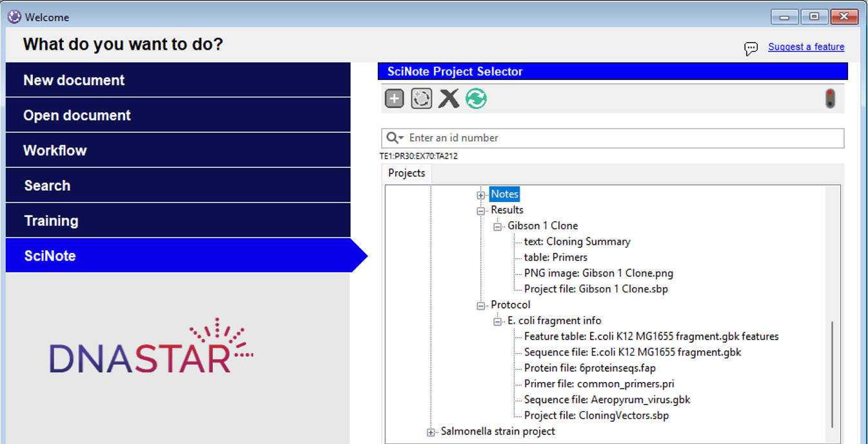Click the traffic light status icon
Viewport: 868px width, 444px height.
830,98
